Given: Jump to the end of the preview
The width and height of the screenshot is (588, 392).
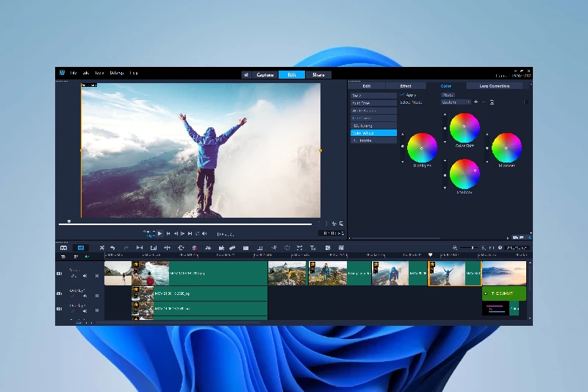Looking at the screenshot, I should tap(190, 233).
